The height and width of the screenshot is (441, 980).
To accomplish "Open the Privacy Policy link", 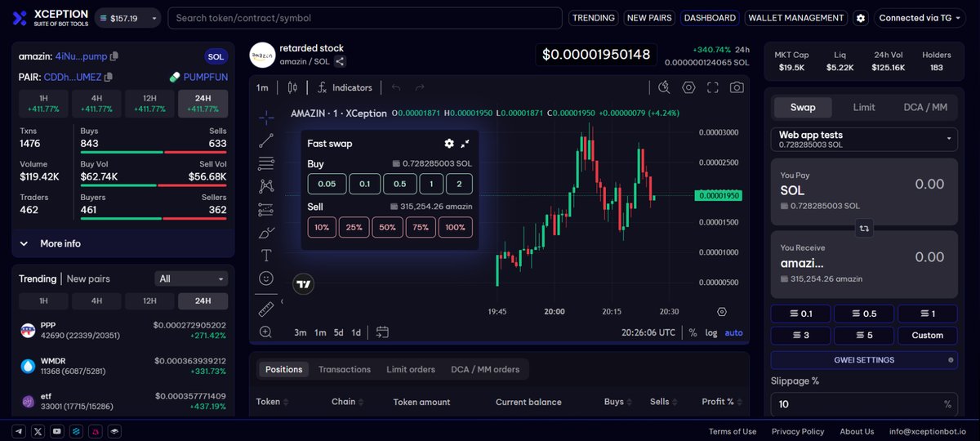I will (798, 431).
